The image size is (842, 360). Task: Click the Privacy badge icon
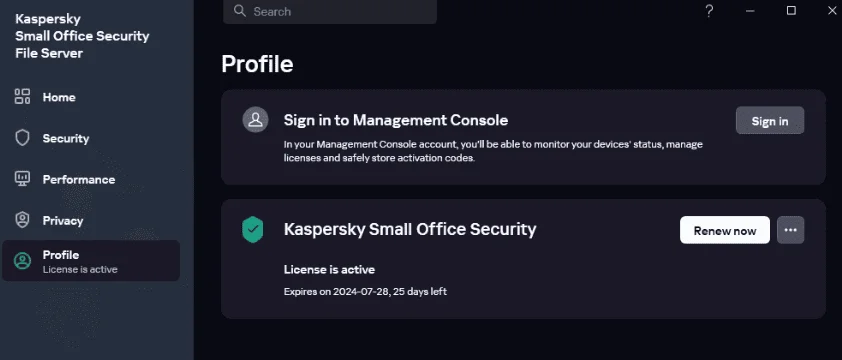22,220
